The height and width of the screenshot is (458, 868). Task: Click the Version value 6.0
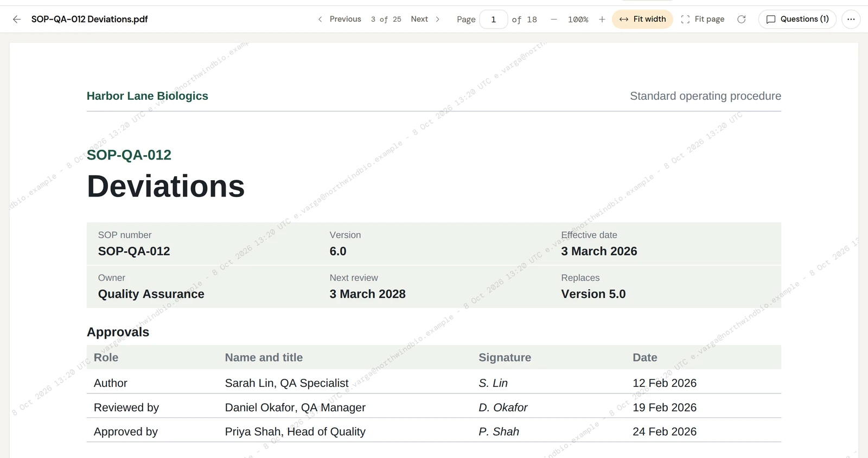click(x=338, y=251)
